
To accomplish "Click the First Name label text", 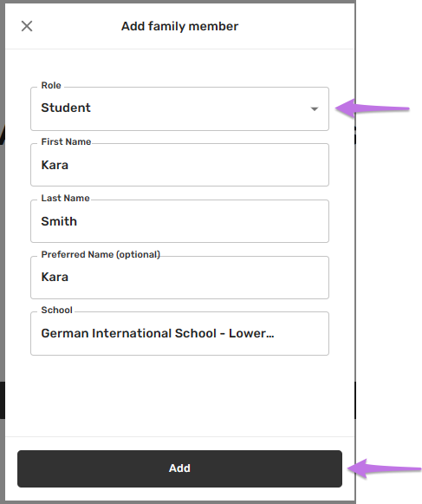I will 66,141.
